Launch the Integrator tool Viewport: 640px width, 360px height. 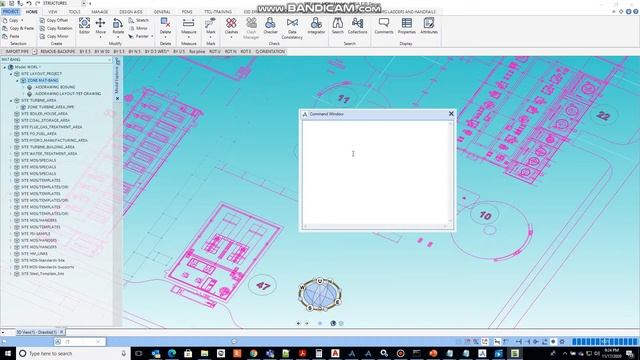316,26
